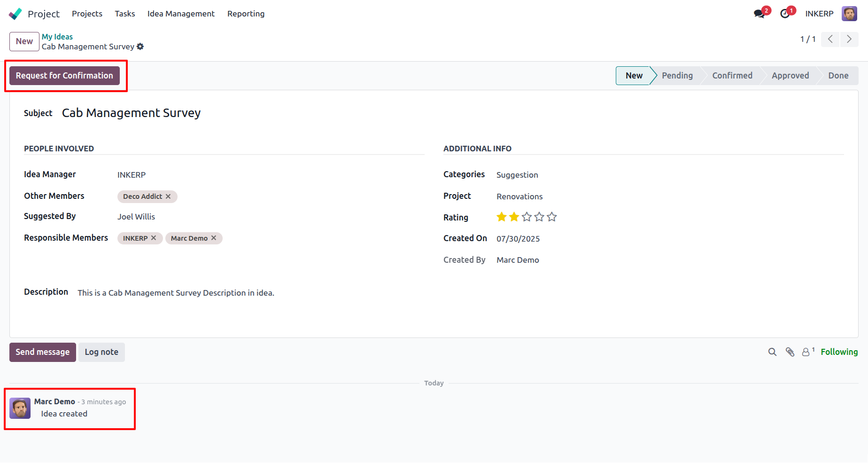
Task: Open the discuss messages icon
Action: [x=759, y=14]
